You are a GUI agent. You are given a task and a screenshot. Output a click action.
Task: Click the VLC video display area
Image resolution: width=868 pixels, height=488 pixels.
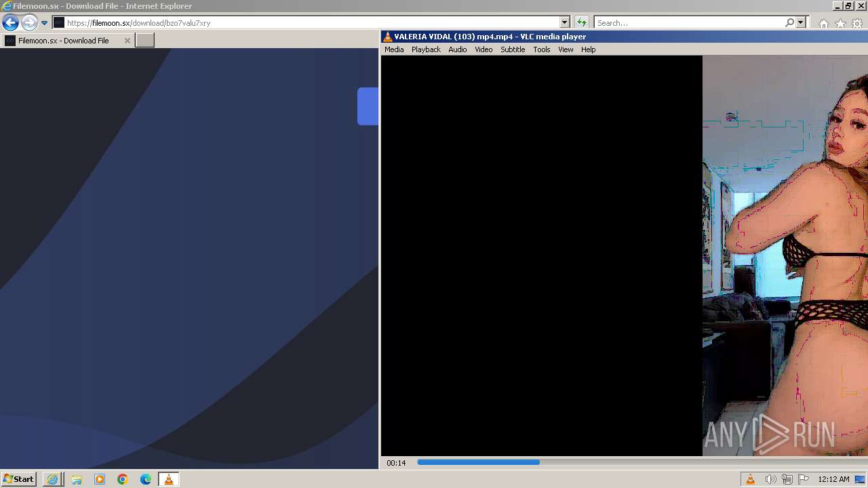point(624,256)
